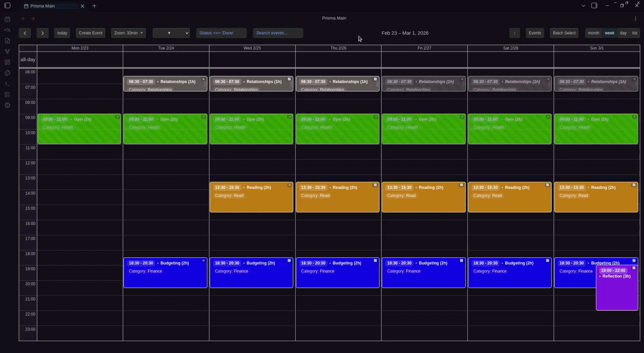
Task: Open the dashboard grid icon in sidebar
Action: (x=7, y=62)
